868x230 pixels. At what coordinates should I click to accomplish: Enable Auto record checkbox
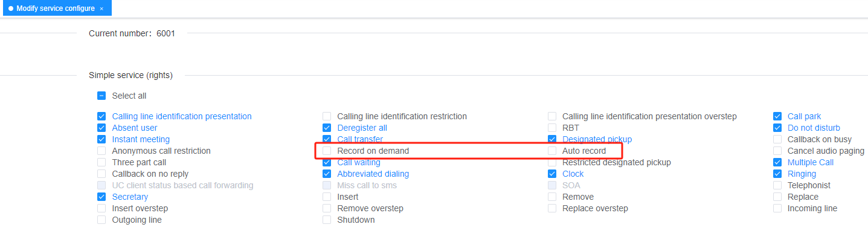pyautogui.click(x=552, y=151)
